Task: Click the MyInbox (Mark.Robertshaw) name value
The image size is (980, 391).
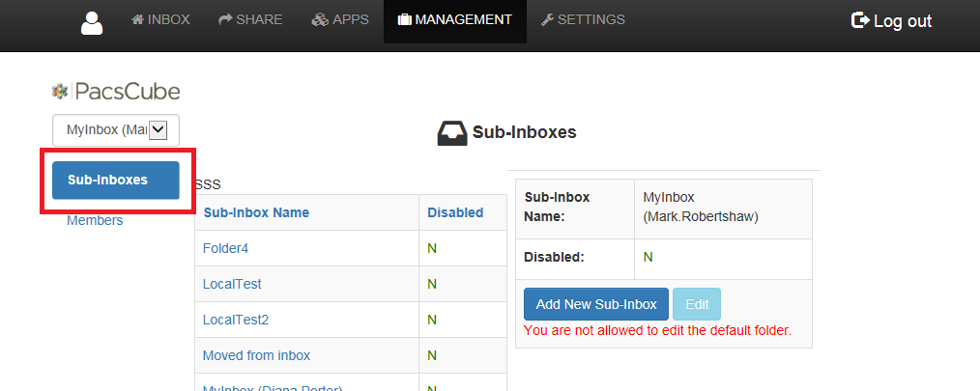Action: point(701,207)
